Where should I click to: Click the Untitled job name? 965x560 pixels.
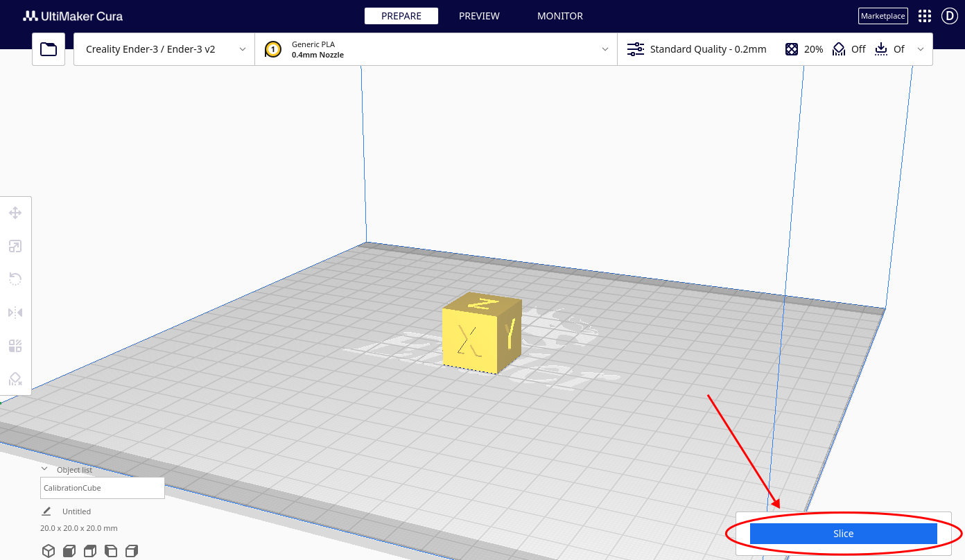pyautogui.click(x=77, y=511)
